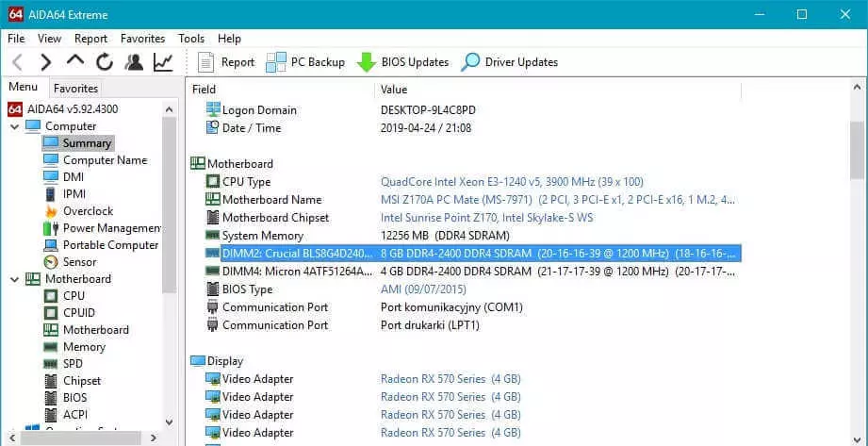Click the Field column header
Viewport: 868px width, 446px height.
pos(281,90)
